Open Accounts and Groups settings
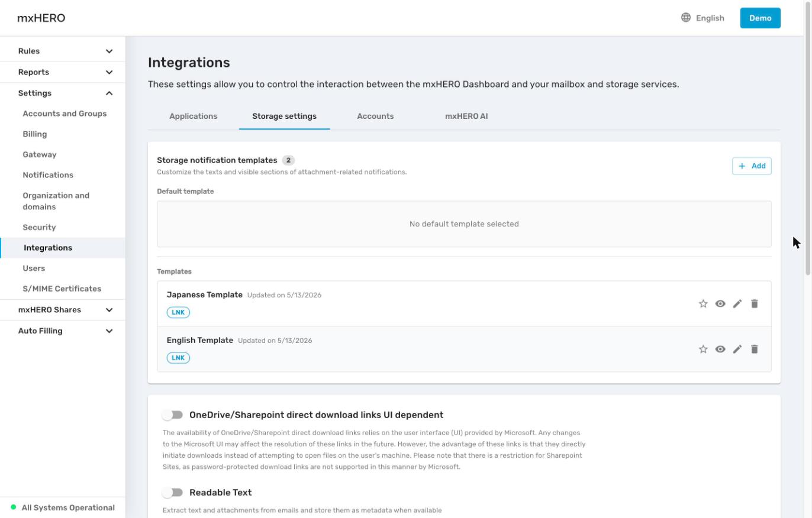The image size is (812, 518). tap(65, 114)
